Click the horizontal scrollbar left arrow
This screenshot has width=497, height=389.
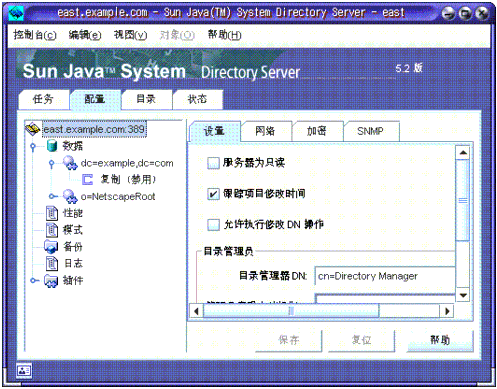tap(196, 311)
